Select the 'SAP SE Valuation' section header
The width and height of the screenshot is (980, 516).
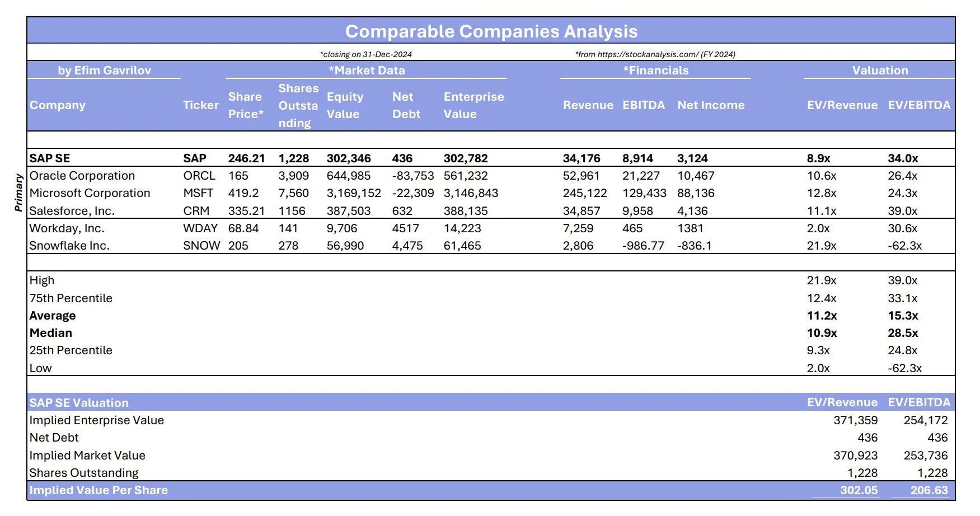[79, 403]
